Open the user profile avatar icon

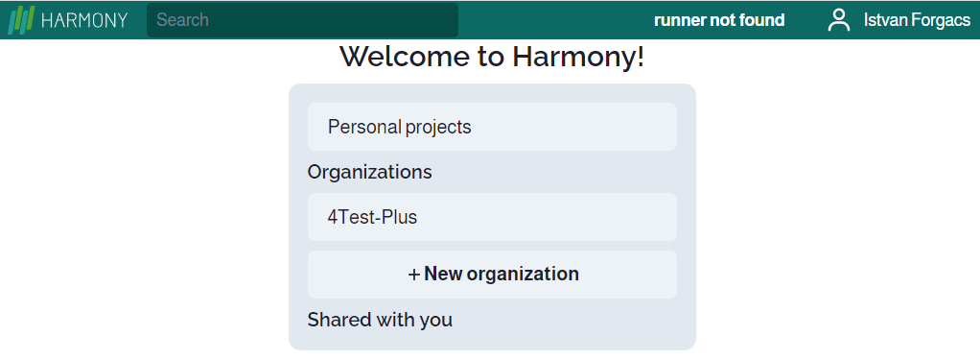pyautogui.click(x=839, y=20)
